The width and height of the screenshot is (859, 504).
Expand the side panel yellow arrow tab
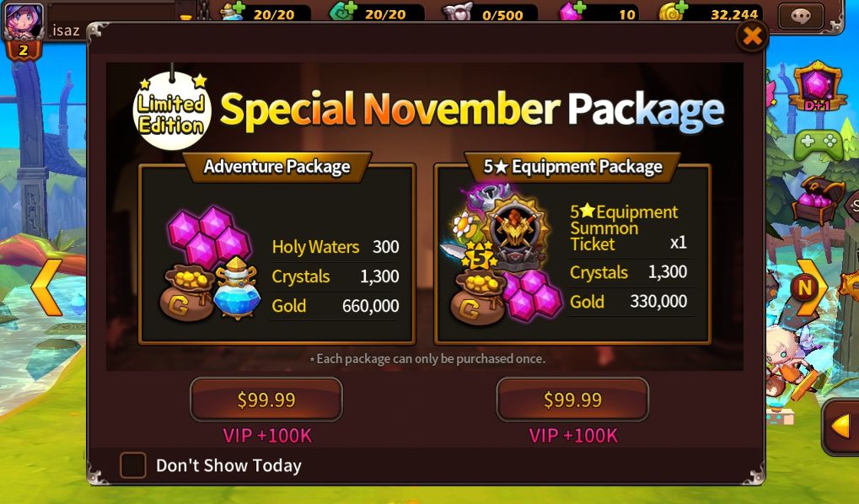tap(841, 426)
